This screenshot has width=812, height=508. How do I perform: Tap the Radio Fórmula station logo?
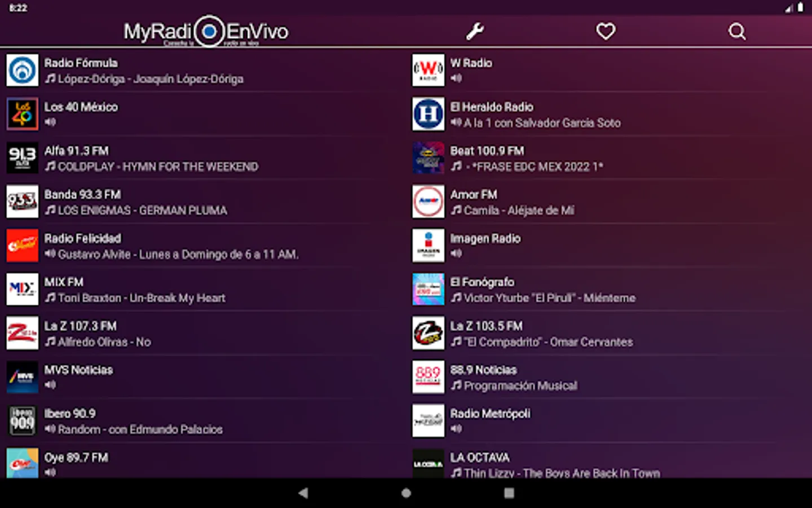(23, 70)
